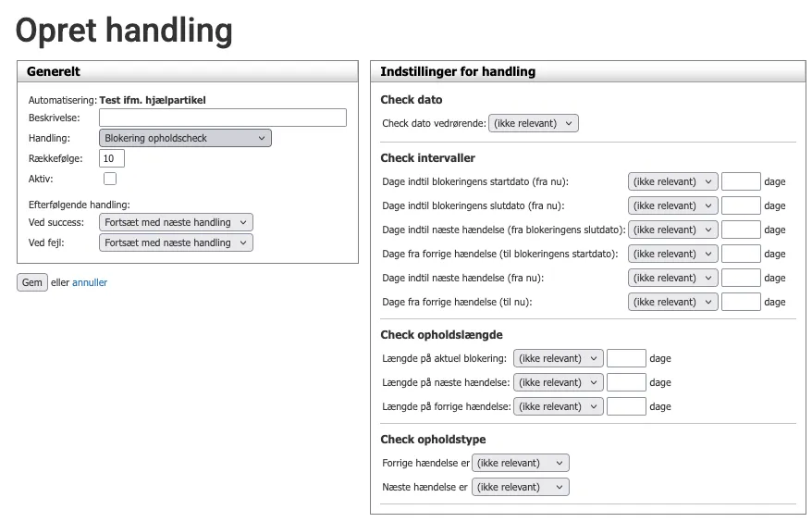
Task: Open the Handling dropdown
Action: [185, 138]
